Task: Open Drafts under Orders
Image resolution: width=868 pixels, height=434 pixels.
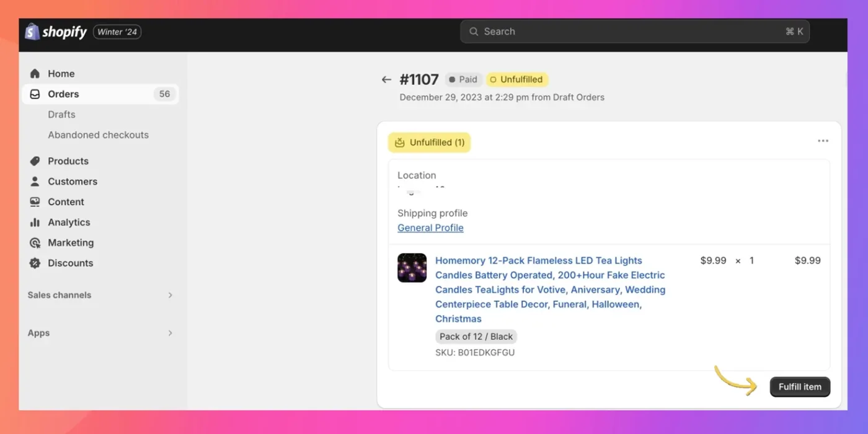Action: point(61,115)
